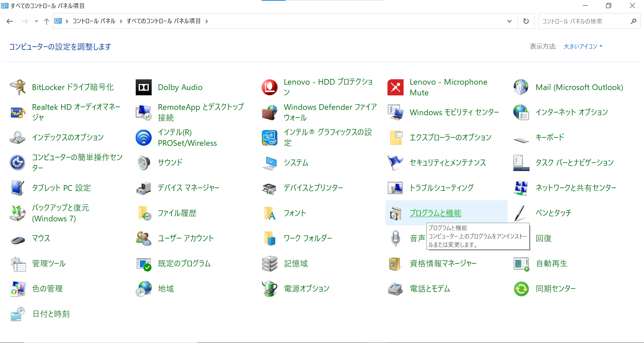Open Network and Sharing Center icon
The height and width of the screenshot is (343, 644).
[x=521, y=188]
